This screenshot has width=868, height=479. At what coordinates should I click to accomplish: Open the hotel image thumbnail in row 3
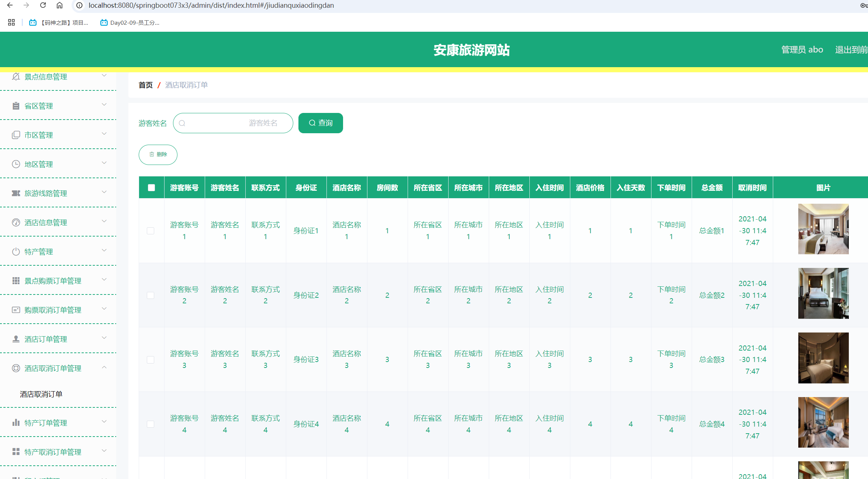[823, 358]
